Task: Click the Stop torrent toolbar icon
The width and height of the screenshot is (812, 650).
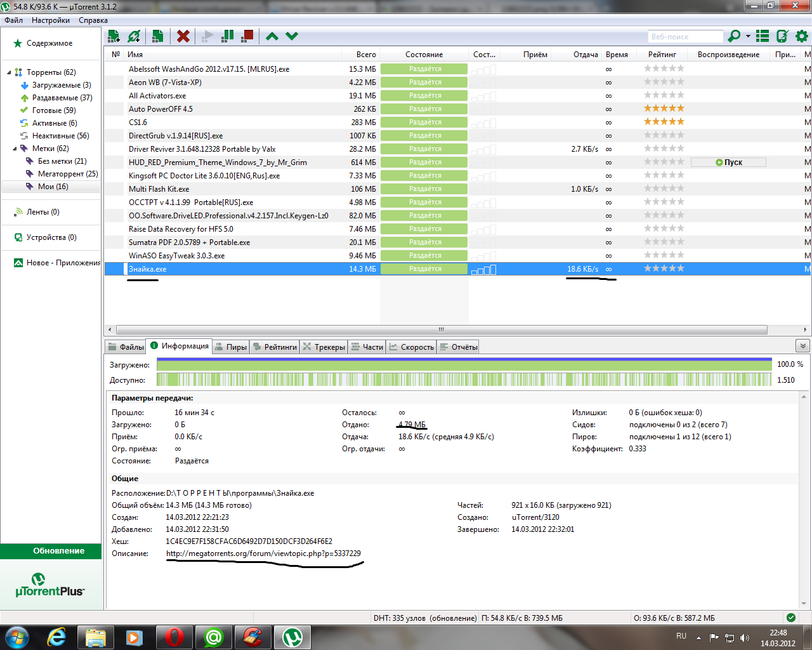Action: click(247, 36)
